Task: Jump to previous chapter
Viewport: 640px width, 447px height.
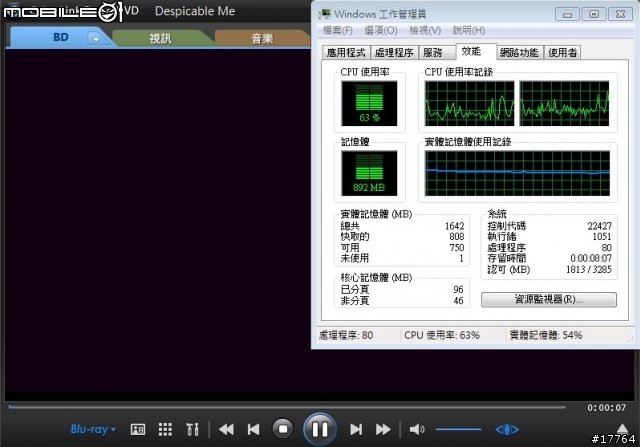Action: click(253, 429)
